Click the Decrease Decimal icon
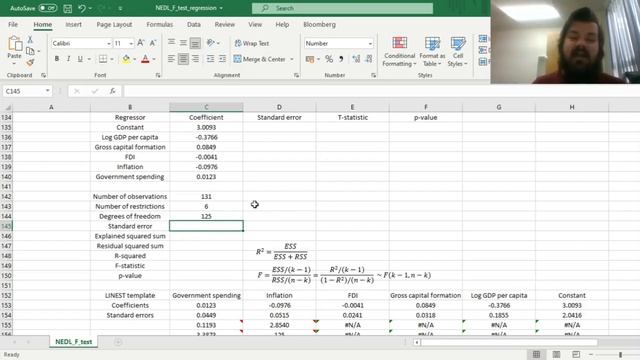This screenshot has height=360, width=640. [369, 60]
